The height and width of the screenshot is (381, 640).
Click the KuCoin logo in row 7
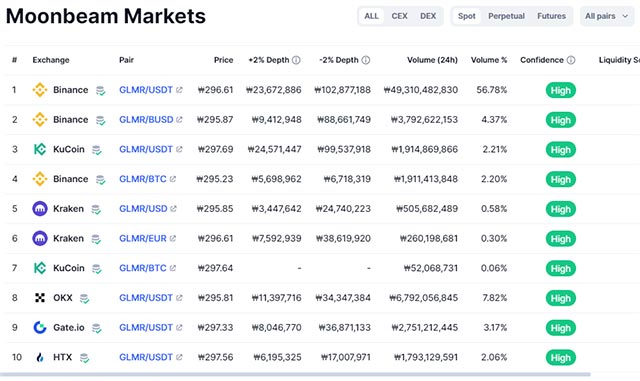[x=40, y=268]
